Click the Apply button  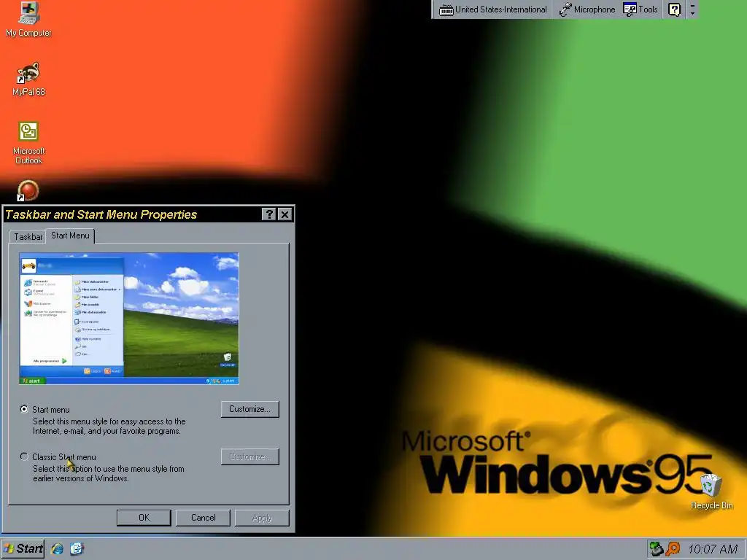(262, 518)
